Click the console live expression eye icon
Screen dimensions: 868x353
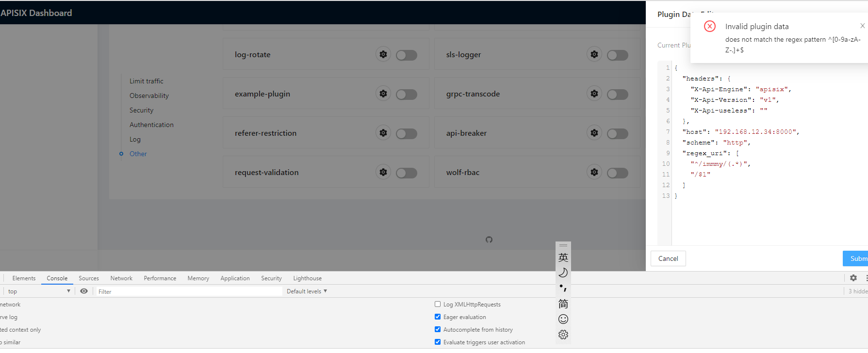pos(84,291)
